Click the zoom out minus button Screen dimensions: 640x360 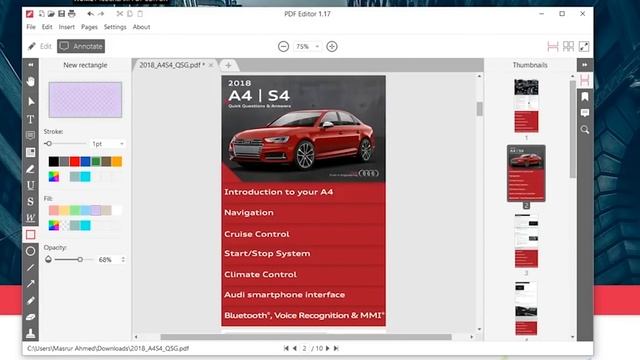pyautogui.click(x=283, y=47)
